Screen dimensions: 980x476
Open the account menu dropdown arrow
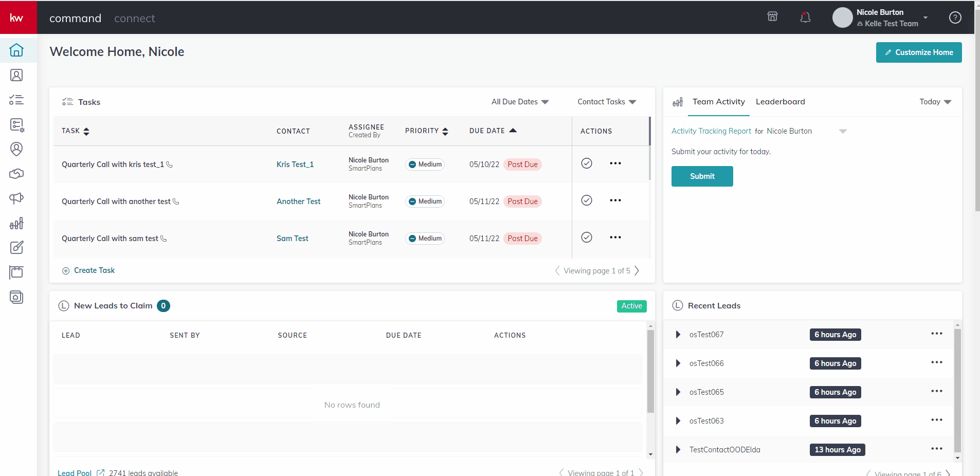click(925, 17)
